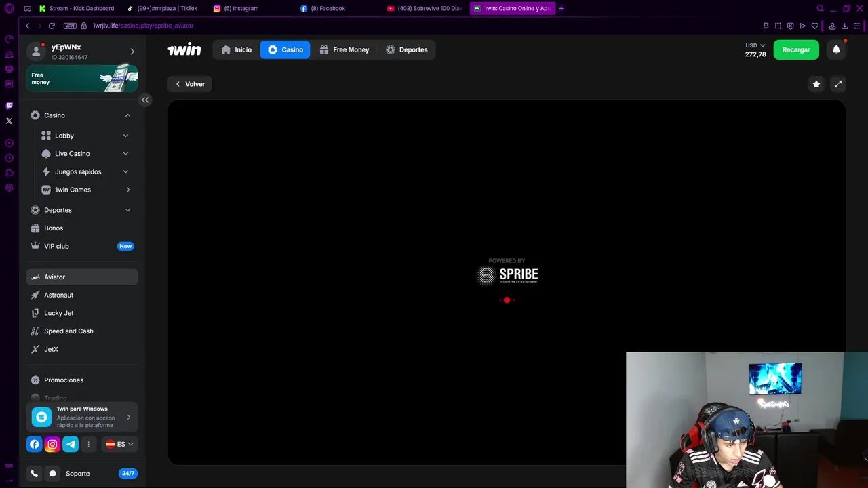The height and width of the screenshot is (488, 868).
Task: Open the 1win Telegram icon link
Action: point(71,444)
